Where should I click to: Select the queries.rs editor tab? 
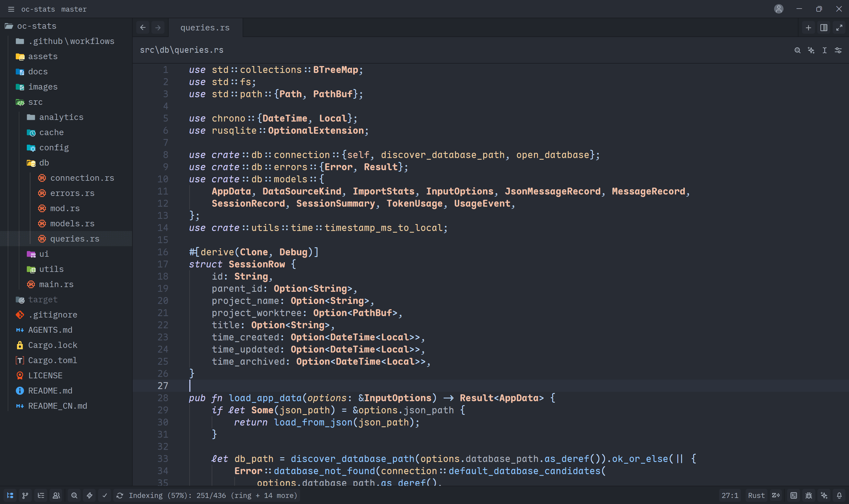click(205, 28)
